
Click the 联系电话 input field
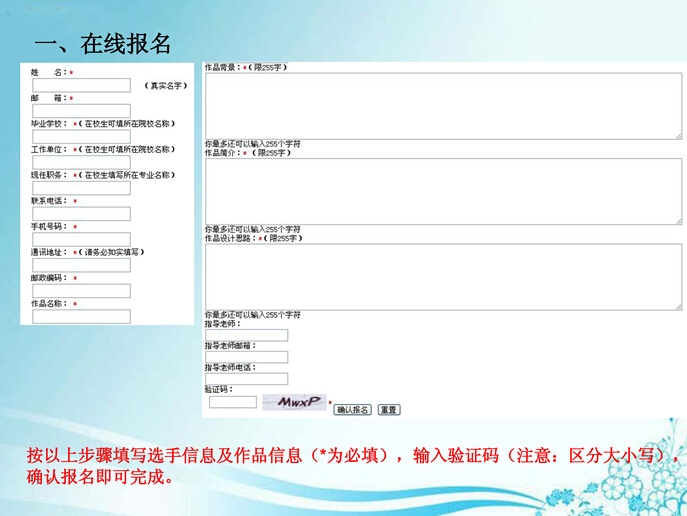(81, 213)
